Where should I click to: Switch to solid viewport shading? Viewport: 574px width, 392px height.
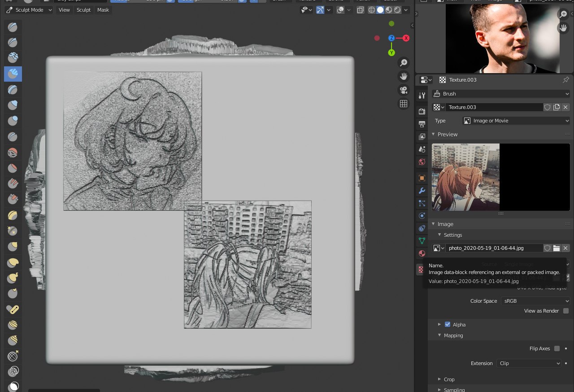point(380,10)
